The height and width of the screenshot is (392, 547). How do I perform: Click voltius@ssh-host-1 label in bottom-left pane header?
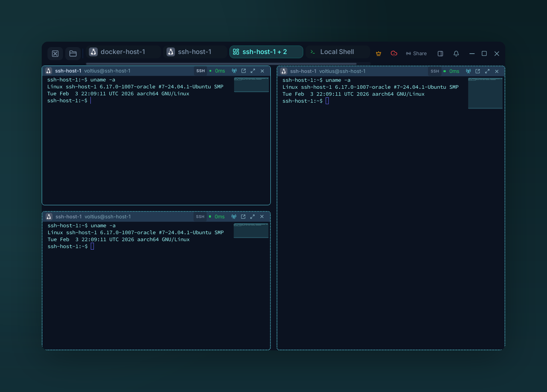pos(108,217)
